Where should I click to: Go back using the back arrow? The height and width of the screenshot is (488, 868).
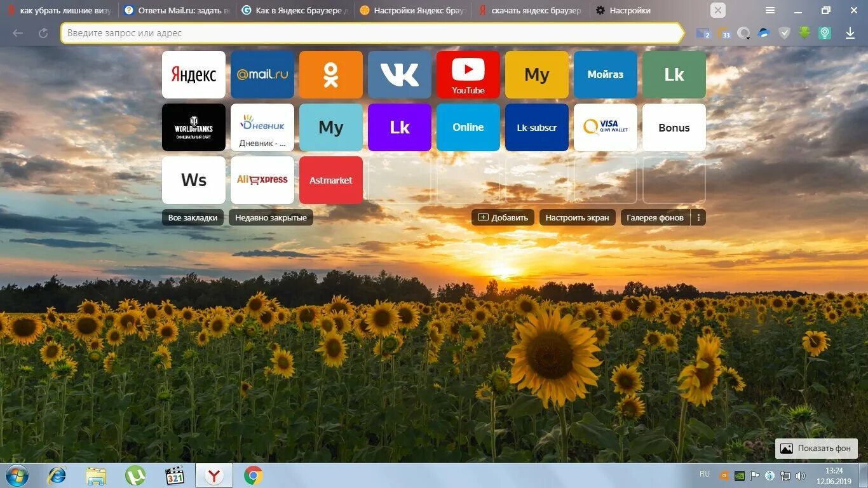[x=18, y=33]
